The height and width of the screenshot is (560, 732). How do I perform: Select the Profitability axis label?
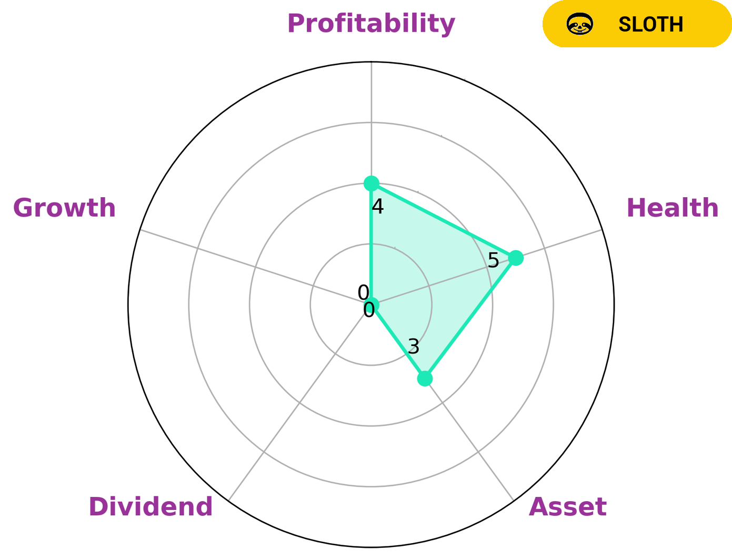pyautogui.click(x=370, y=24)
